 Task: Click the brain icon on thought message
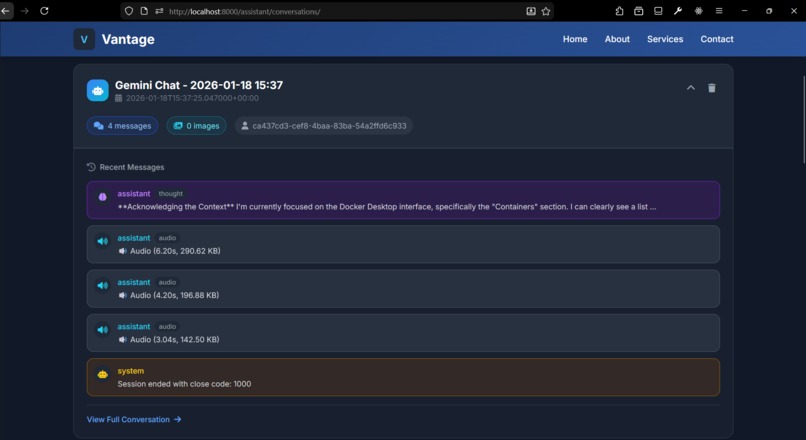[x=102, y=196]
